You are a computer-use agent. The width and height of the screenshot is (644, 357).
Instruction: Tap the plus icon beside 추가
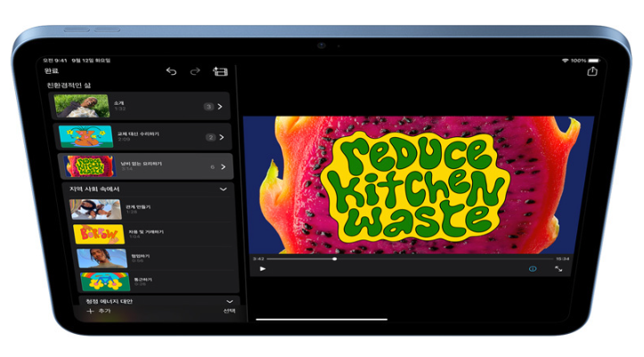90,311
